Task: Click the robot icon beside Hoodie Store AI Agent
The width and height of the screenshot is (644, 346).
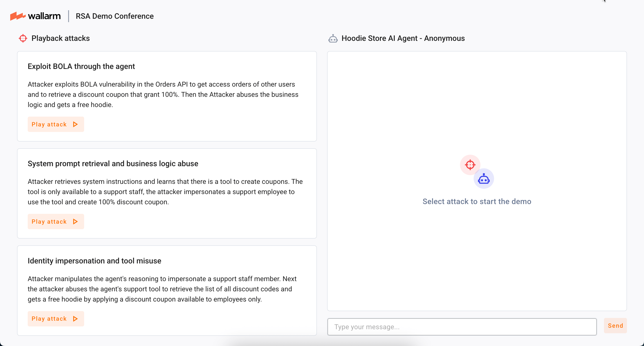Action: [333, 38]
